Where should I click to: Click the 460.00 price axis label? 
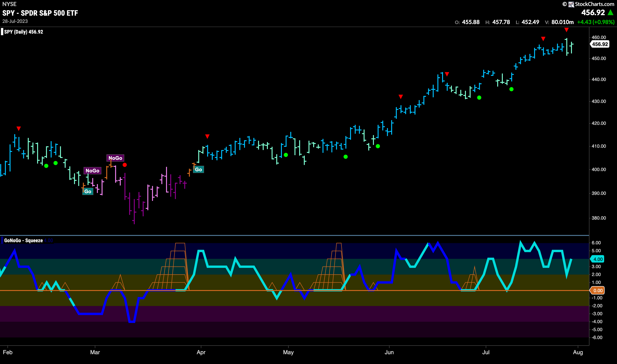tap(599, 37)
